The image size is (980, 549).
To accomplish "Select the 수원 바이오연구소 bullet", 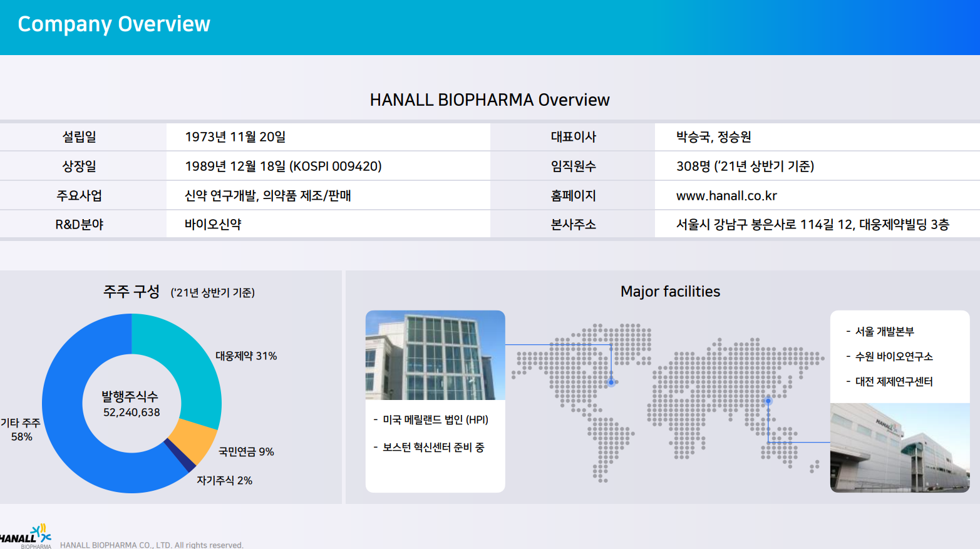I will [x=889, y=356].
